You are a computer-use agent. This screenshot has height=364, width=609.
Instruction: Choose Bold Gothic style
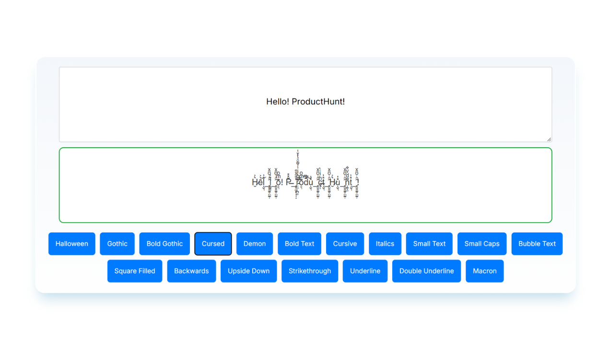click(164, 244)
